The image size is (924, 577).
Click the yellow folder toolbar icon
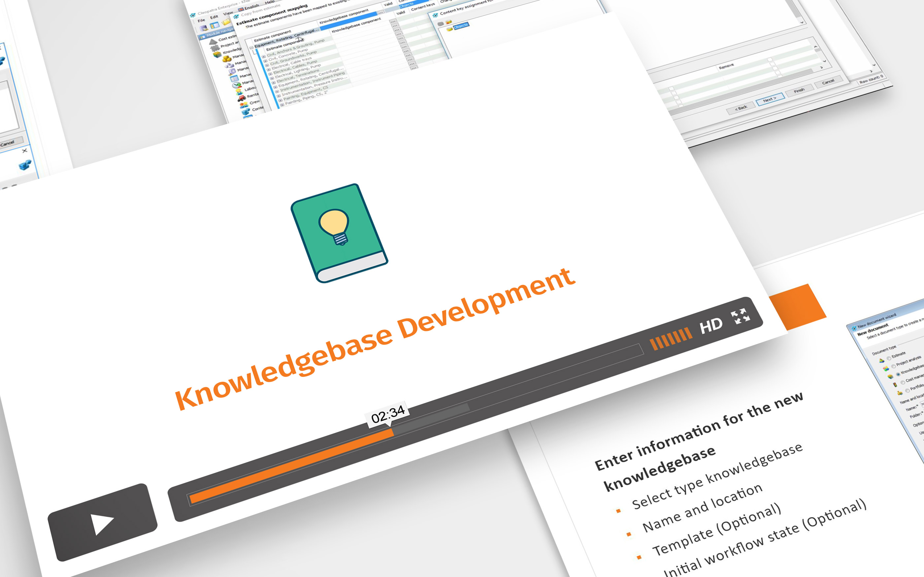click(x=226, y=22)
